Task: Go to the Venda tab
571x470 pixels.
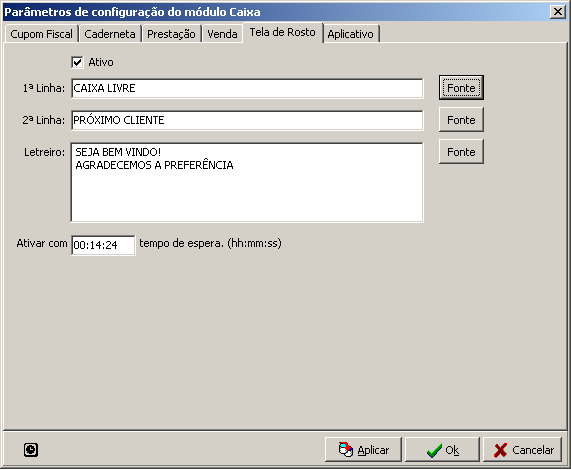Action: [x=222, y=34]
